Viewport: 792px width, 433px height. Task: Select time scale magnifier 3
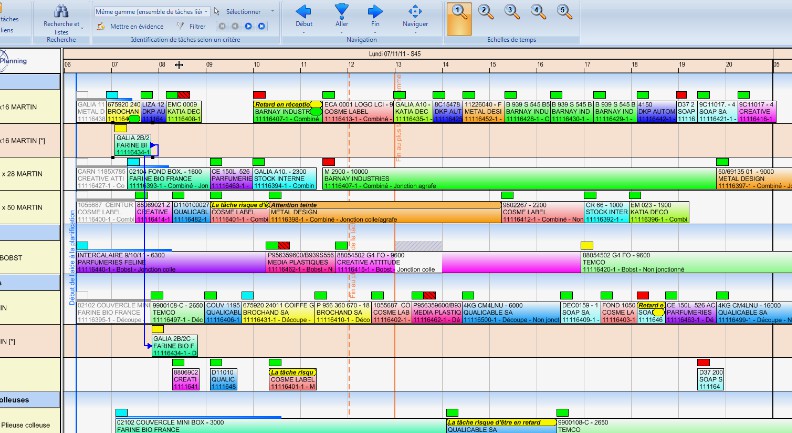coord(512,12)
